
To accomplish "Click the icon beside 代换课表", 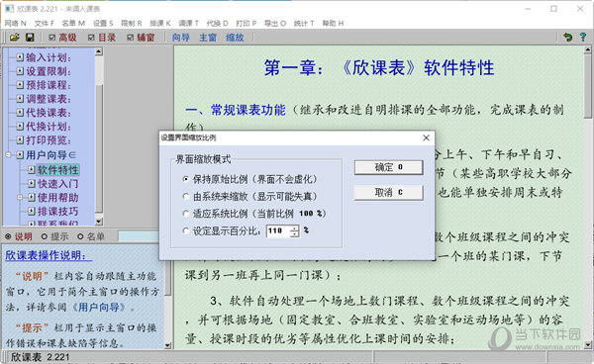I will pyautogui.click(x=20, y=113).
